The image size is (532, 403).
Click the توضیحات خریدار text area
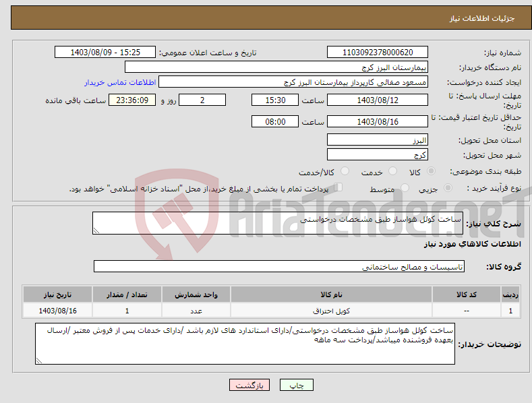click(x=245, y=344)
